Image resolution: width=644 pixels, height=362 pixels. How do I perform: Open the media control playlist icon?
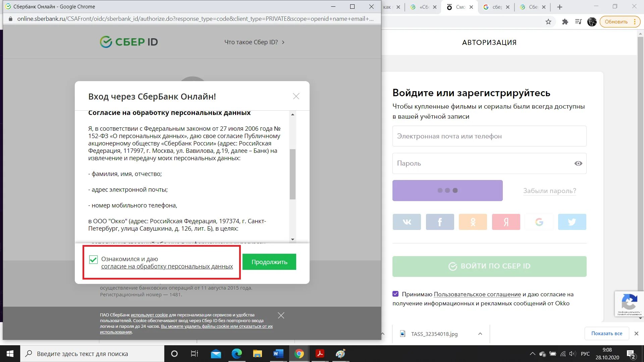click(x=578, y=22)
